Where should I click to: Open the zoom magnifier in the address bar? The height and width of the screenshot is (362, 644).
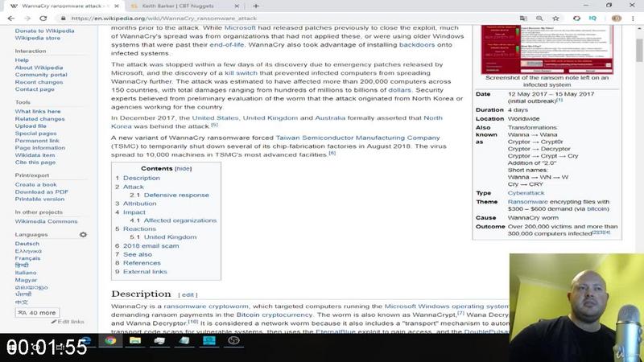[539, 19]
